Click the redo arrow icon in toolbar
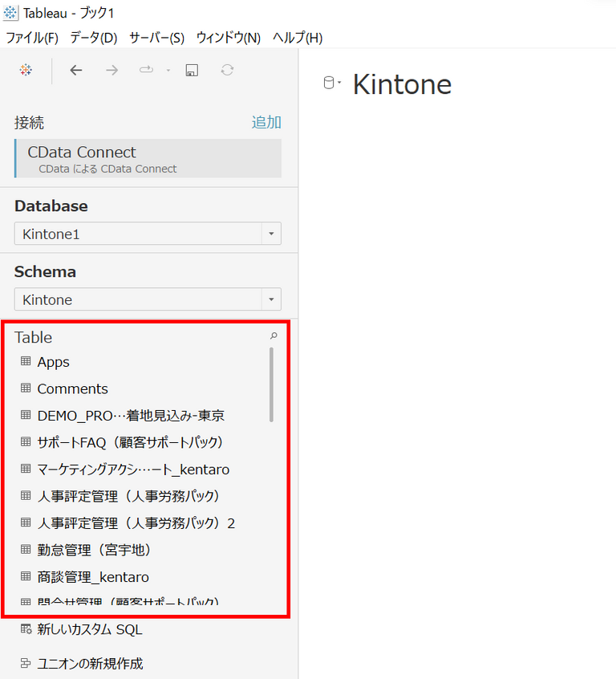Screen dimensions: 616x679 pyautogui.click(x=146, y=69)
